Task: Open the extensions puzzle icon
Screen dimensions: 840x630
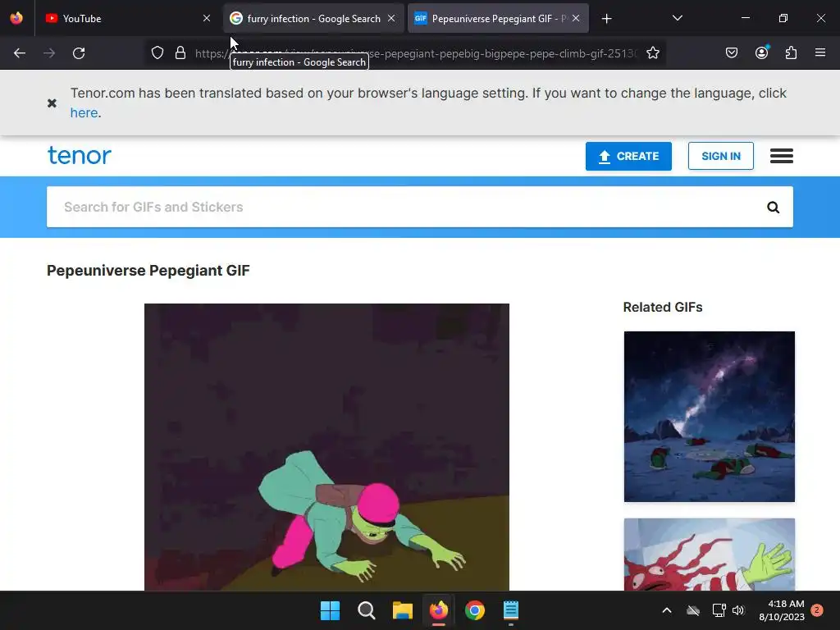Action: (791, 52)
